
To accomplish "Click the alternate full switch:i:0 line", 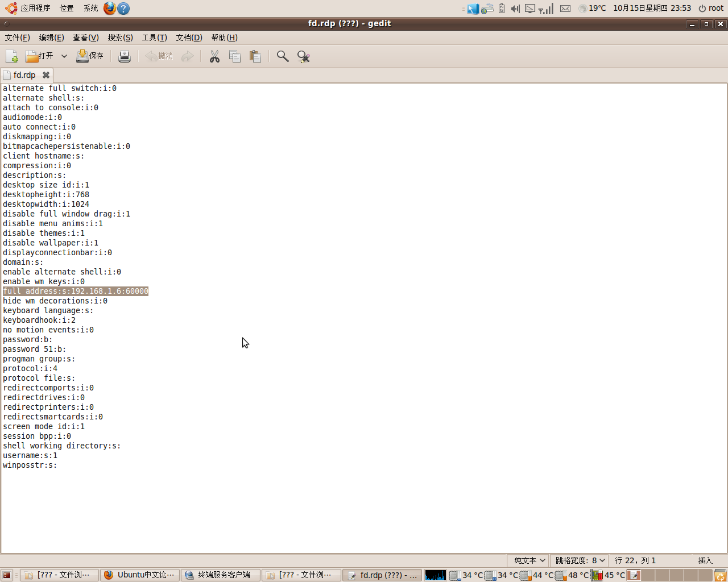I will (x=60, y=88).
